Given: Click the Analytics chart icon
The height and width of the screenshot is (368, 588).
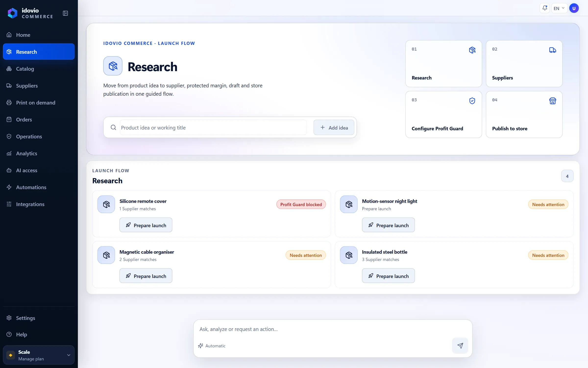Looking at the screenshot, I should 9,153.
